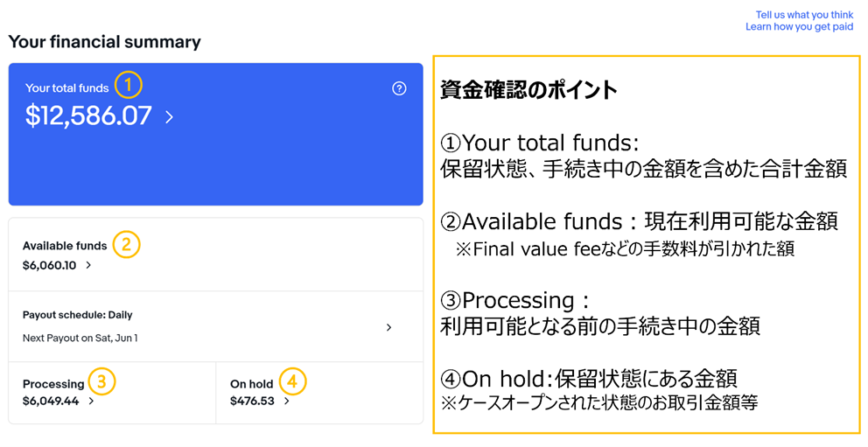
Task: Expand Processing amount chevron
Action: click(x=91, y=402)
